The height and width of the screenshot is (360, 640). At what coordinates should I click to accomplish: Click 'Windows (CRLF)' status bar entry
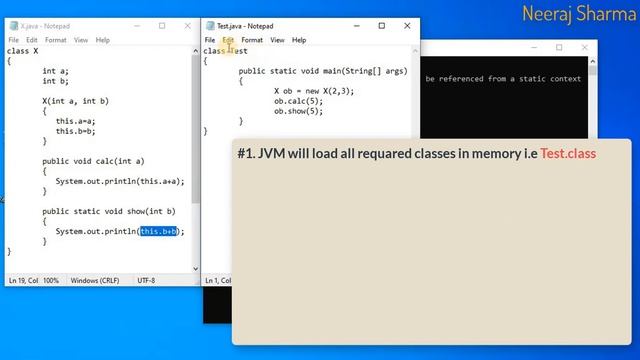95,280
